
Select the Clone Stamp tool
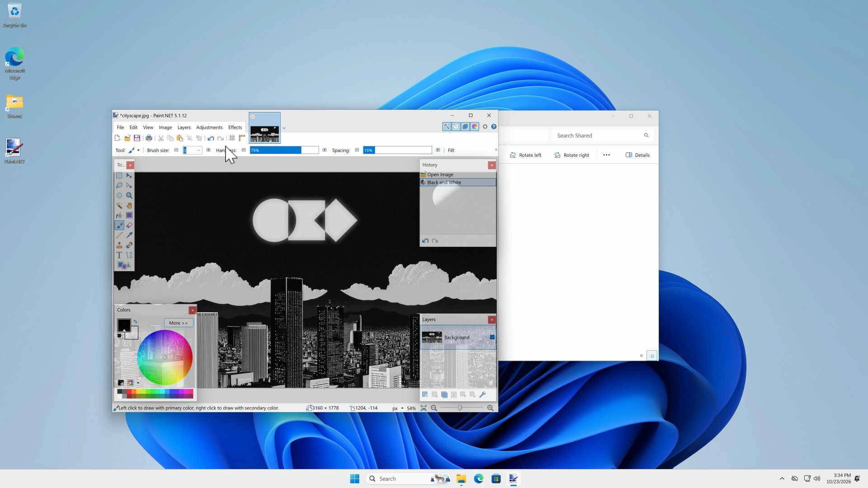[119, 245]
